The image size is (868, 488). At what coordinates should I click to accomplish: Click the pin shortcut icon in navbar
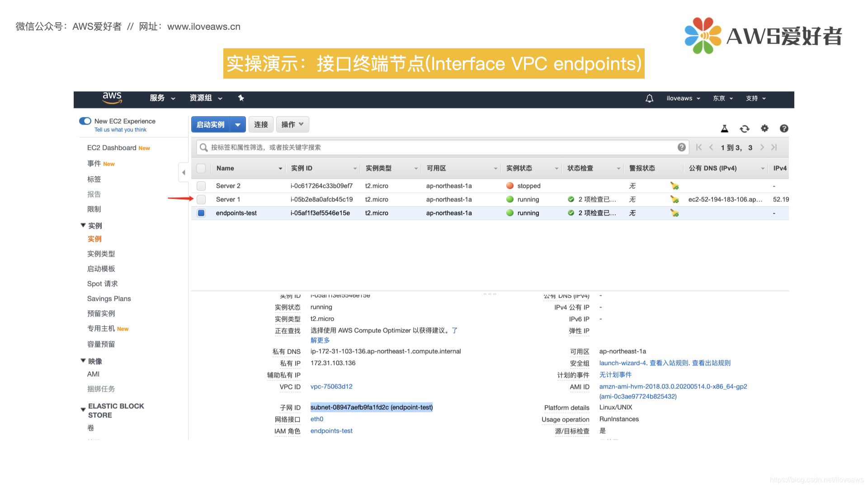coord(241,98)
